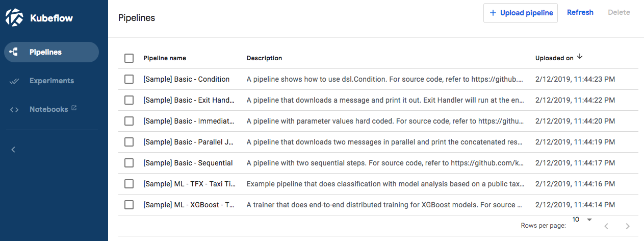Open the Experiments section
The height and width of the screenshot is (241, 644).
tap(51, 81)
